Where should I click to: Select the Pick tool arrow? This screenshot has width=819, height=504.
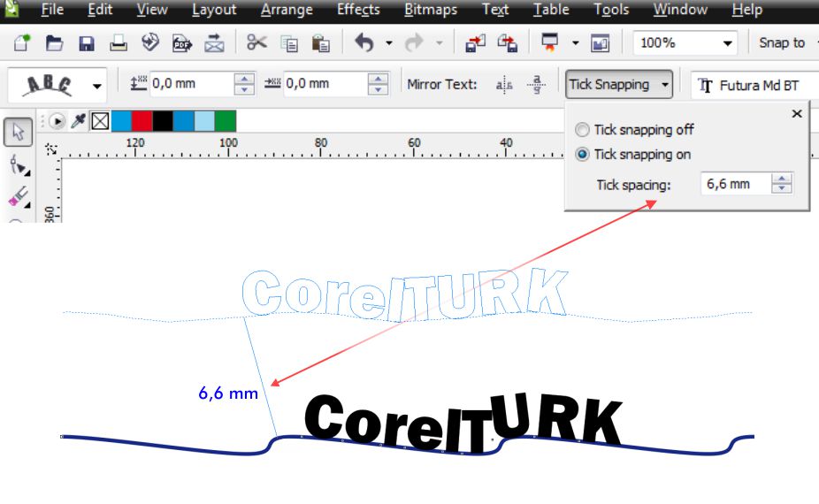click(19, 132)
